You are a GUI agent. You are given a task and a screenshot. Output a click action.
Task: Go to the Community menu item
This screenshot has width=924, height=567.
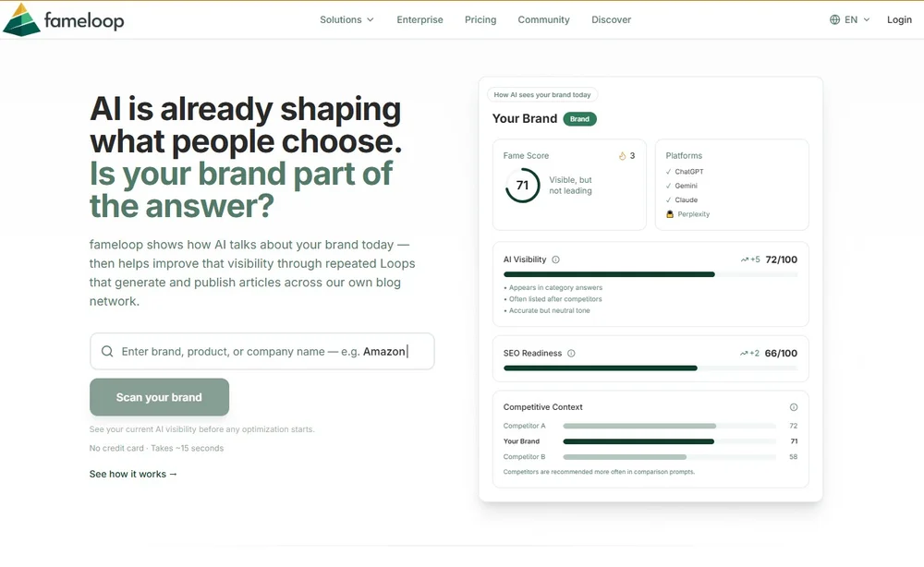(543, 19)
